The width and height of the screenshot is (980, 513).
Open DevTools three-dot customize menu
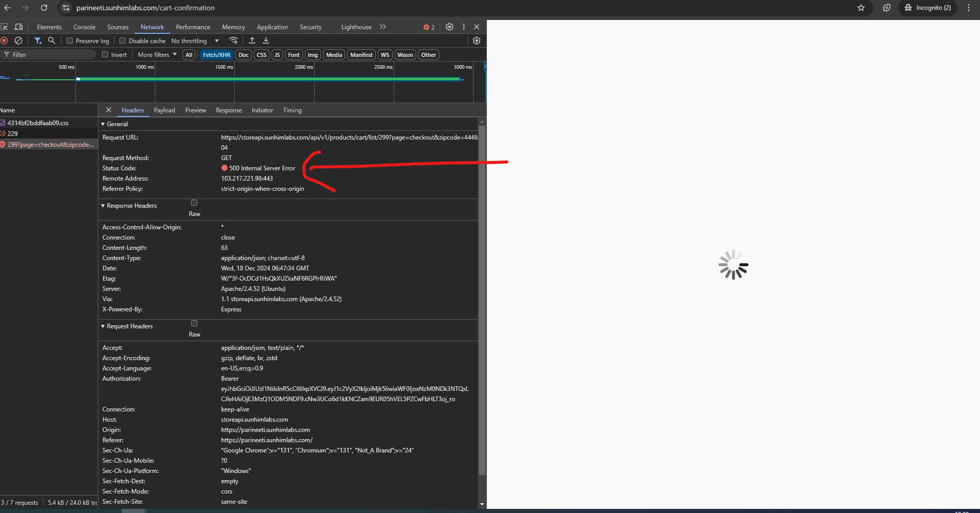[464, 27]
